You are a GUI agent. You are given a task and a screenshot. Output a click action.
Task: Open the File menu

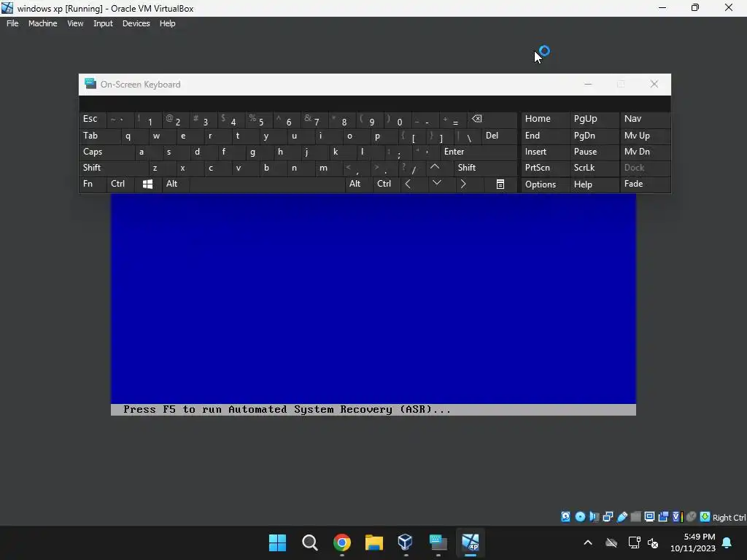click(12, 23)
